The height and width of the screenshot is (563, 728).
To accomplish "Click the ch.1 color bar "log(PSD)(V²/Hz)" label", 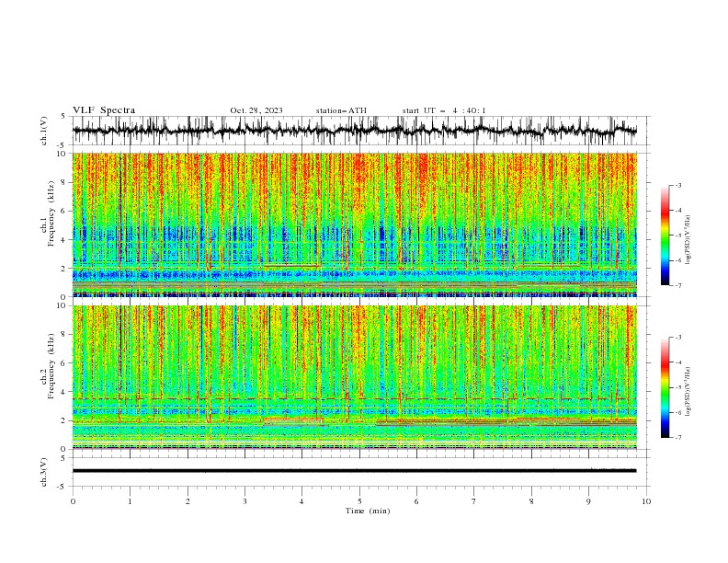I will click(x=688, y=240).
